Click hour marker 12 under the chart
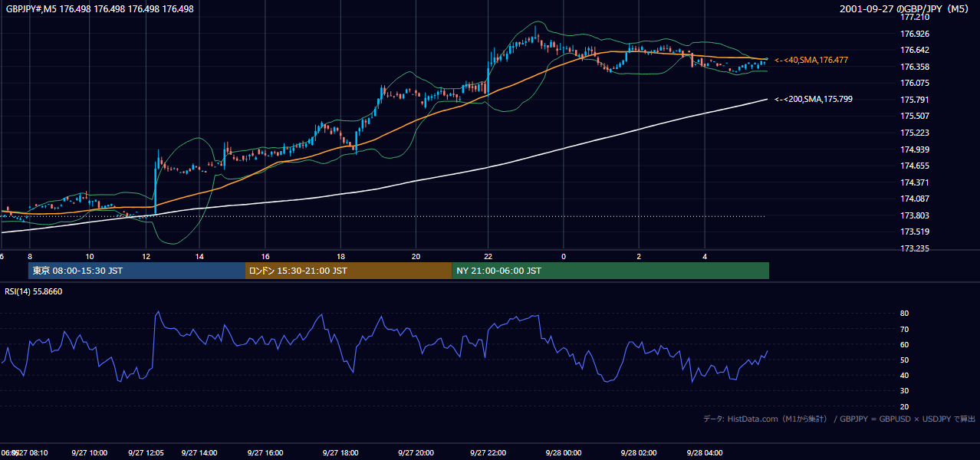Viewport: 980px width, 460px height. pos(146,257)
